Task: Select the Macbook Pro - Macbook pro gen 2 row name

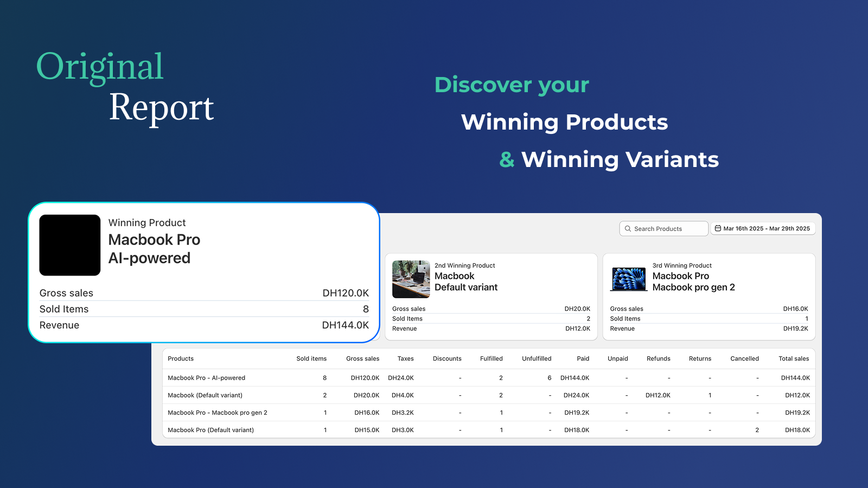Action: (218, 413)
